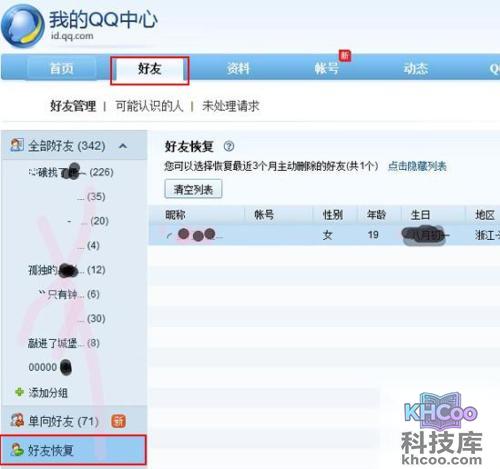Select the 好友 friends tab
This screenshot has width=500, height=469.
point(150,69)
